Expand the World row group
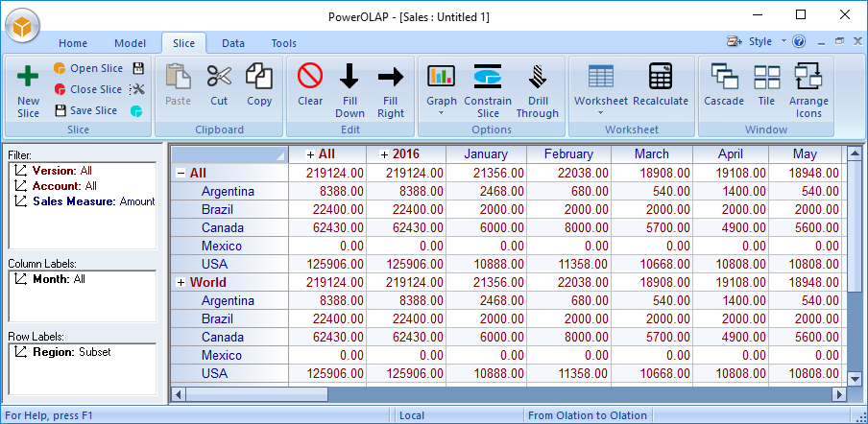 click(181, 282)
